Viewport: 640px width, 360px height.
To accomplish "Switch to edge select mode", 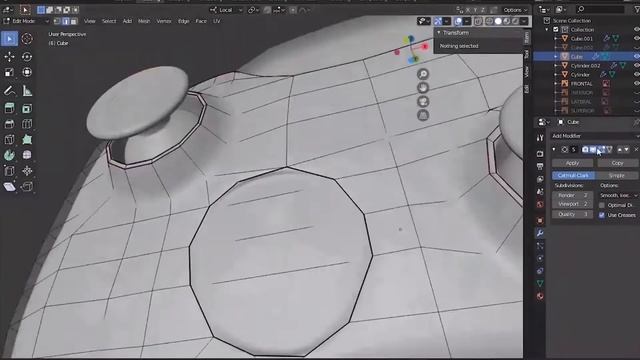I will pyautogui.click(x=66, y=21).
